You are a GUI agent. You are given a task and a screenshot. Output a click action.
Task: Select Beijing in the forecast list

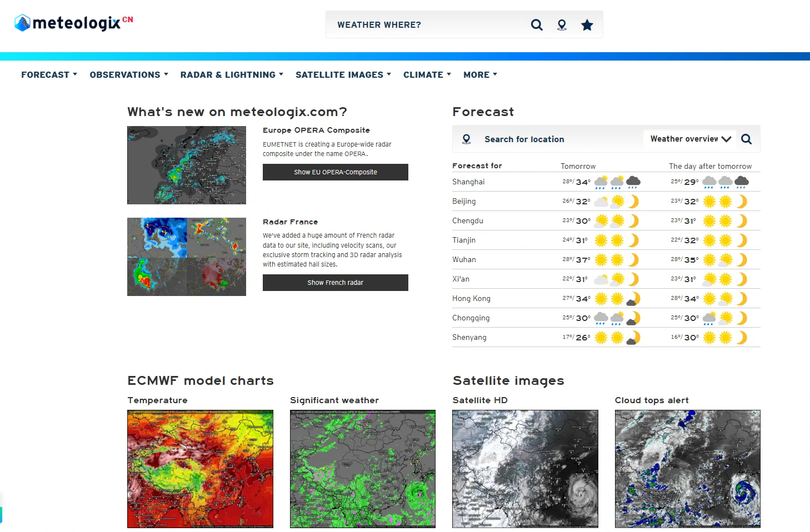[x=464, y=201]
